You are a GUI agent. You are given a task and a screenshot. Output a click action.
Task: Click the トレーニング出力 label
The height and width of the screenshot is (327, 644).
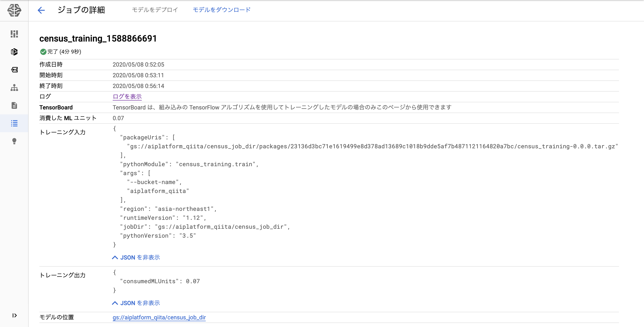(x=63, y=275)
